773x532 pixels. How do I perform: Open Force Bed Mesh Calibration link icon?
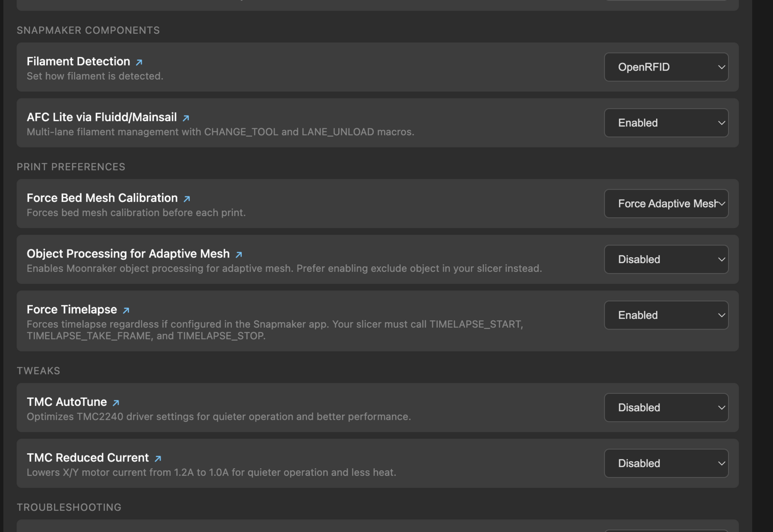tap(187, 199)
